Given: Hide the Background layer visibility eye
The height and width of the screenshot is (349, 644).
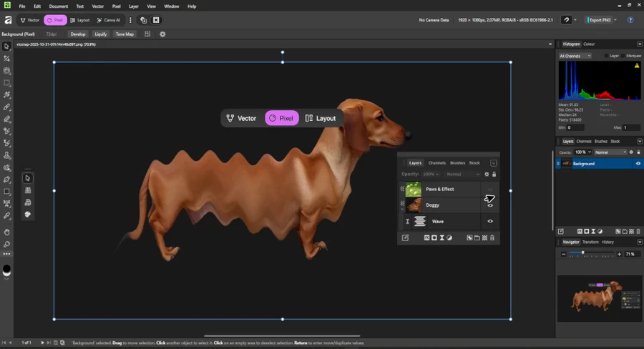Looking at the screenshot, I should pyautogui.click(x=637, y=163).
